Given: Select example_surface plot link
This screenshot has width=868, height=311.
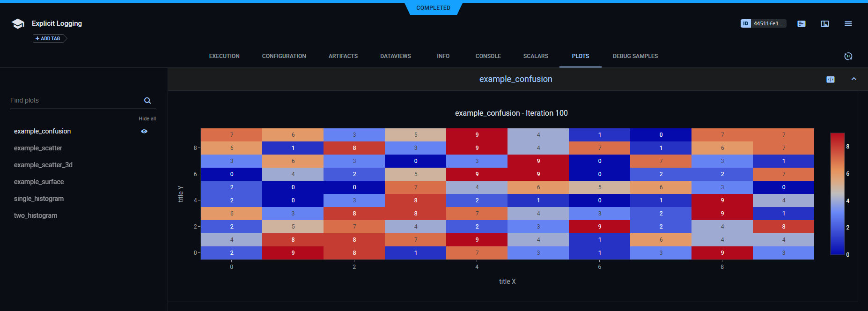Looking at the screenshot, I should [x=39, y=182].
